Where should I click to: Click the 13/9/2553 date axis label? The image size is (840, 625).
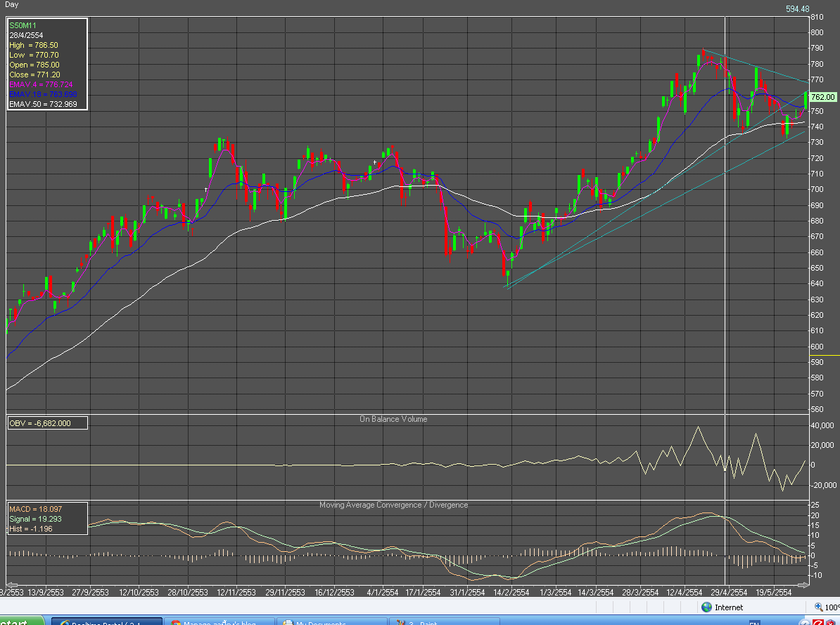pos(46,593)
